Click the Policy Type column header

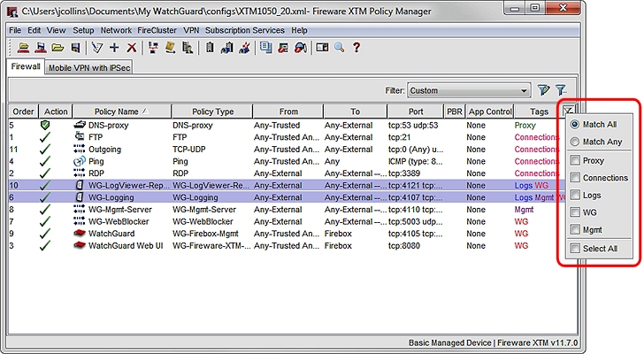(212, 112)
